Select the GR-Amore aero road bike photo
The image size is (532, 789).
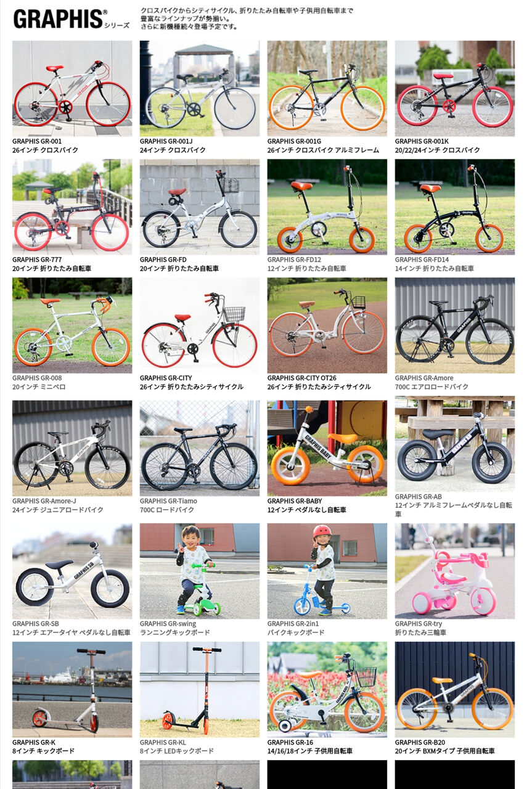[455, 325]
